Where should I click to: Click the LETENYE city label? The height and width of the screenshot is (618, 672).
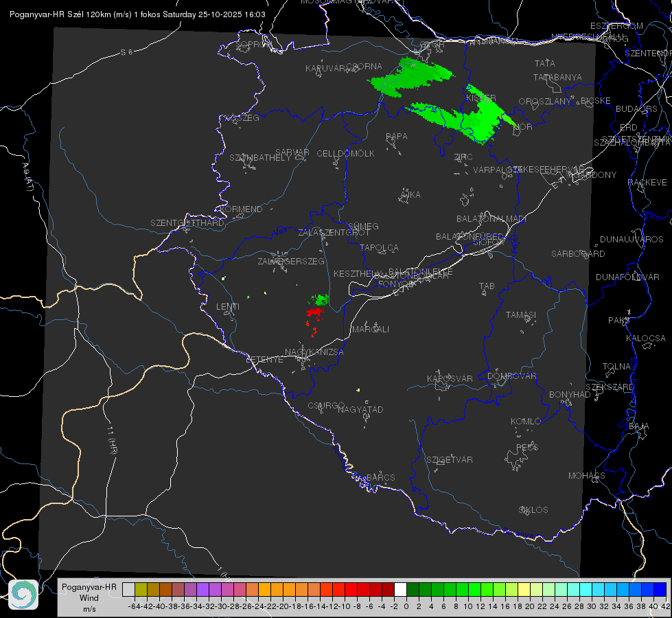point(264,360)
